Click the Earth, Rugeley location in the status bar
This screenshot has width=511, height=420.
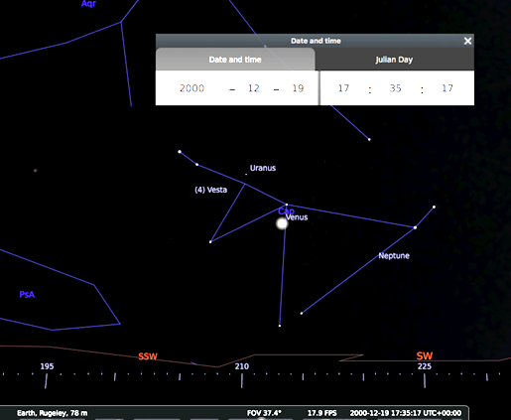click(53, 413)
